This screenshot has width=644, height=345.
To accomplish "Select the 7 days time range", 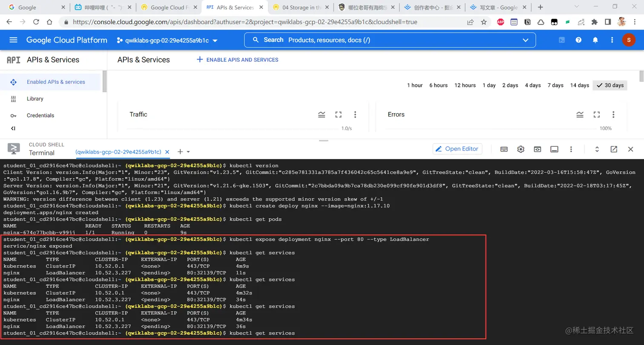I will coord(555,86).
